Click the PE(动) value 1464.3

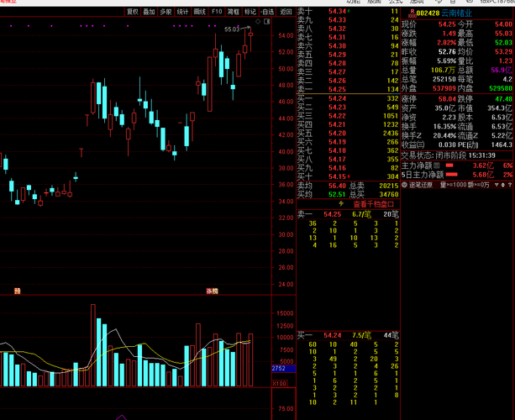[502, 144]
